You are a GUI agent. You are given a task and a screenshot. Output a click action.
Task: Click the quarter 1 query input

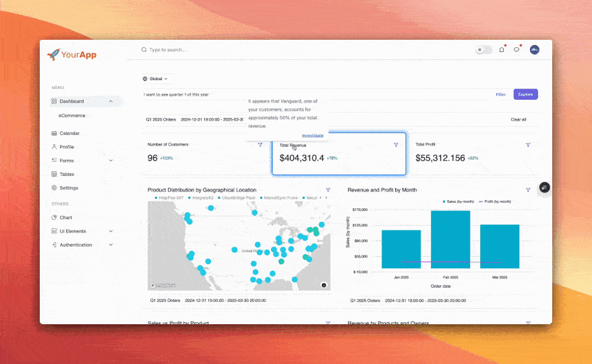tap(317, 94)
